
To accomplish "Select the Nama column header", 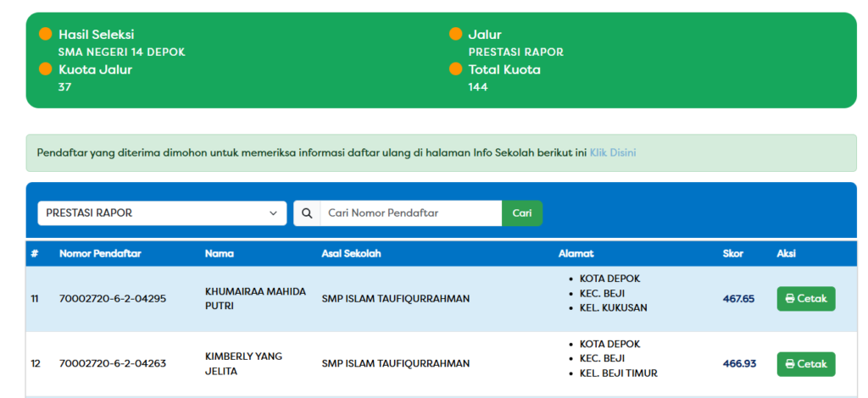I will click(x=220, y=253).
